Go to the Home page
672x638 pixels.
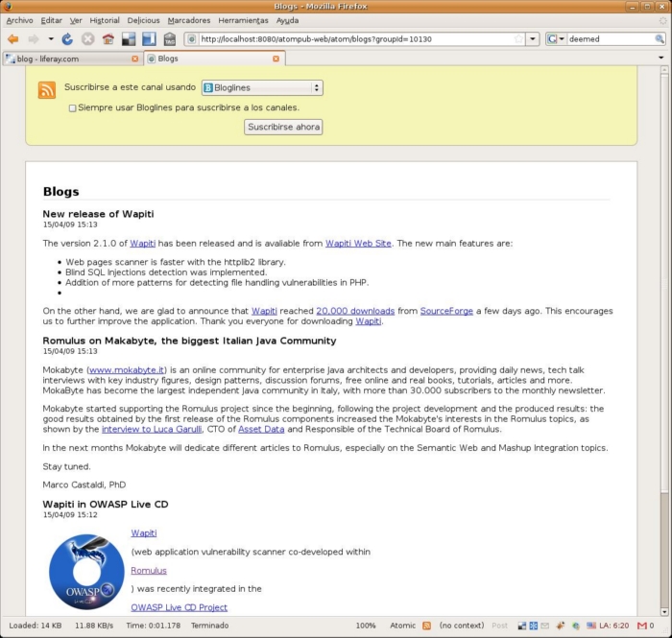point(108,39)
